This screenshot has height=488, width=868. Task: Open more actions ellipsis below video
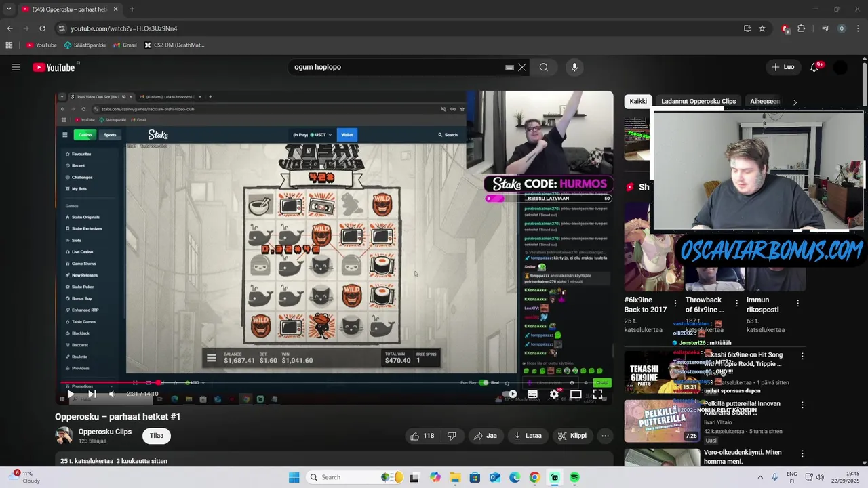pos(605,436)
